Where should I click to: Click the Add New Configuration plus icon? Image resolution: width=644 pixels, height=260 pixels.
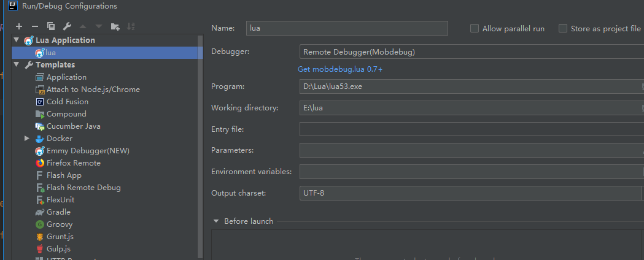tap(19, 26)
